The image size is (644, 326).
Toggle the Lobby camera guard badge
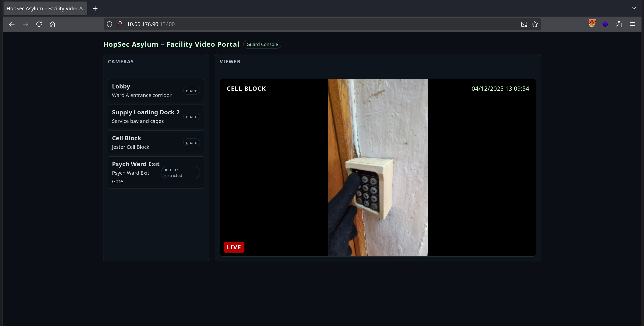(x=192, y=90)
